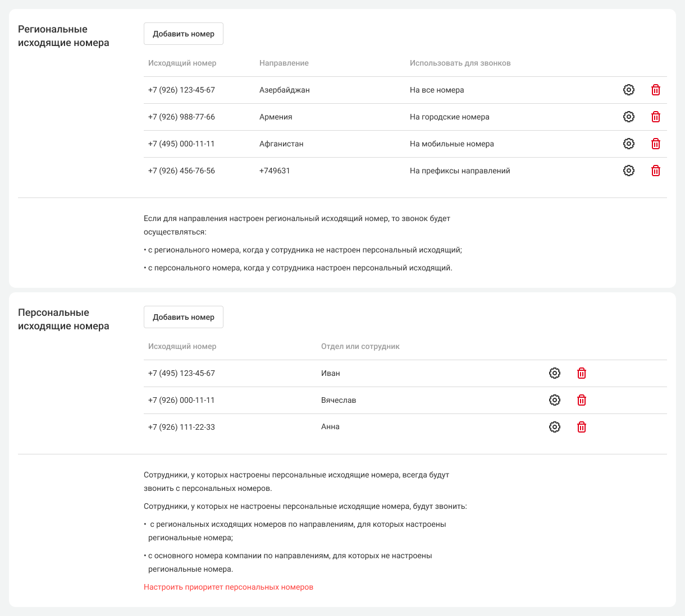The width and height of the screenshot is (685, 616).
Task: Remove the Афганистан regional number
Action: coord(655,144)
